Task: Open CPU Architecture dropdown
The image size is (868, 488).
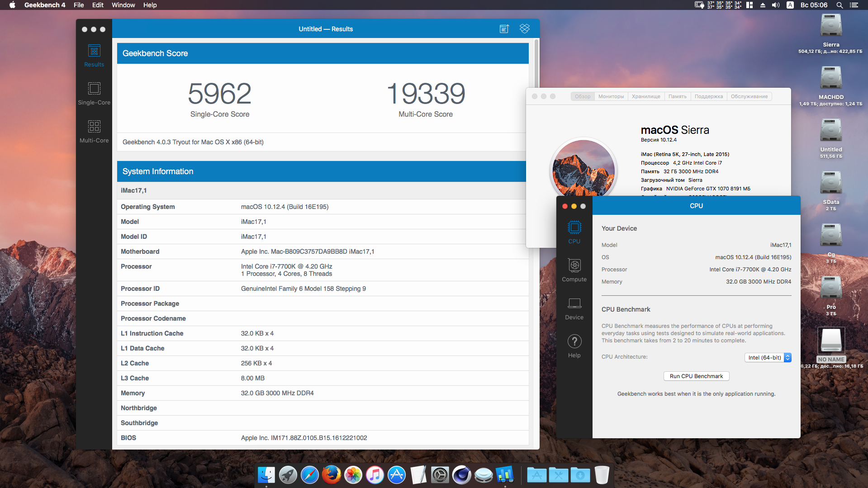Action: 768,357
